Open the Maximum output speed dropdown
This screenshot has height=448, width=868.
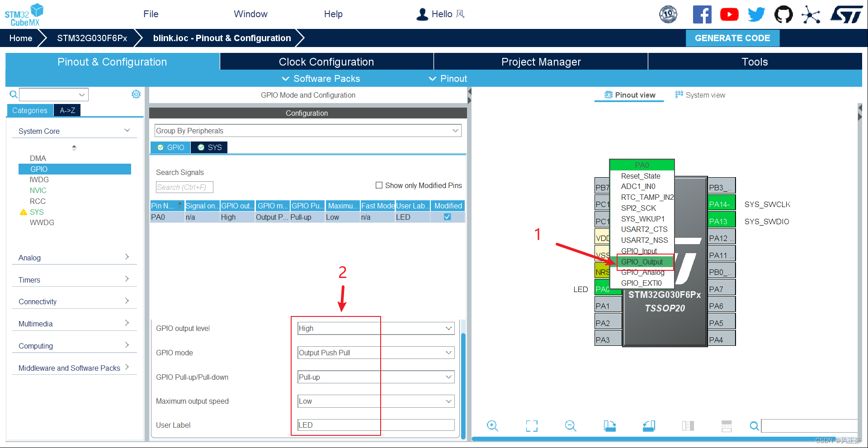click(x=376, y=401)
